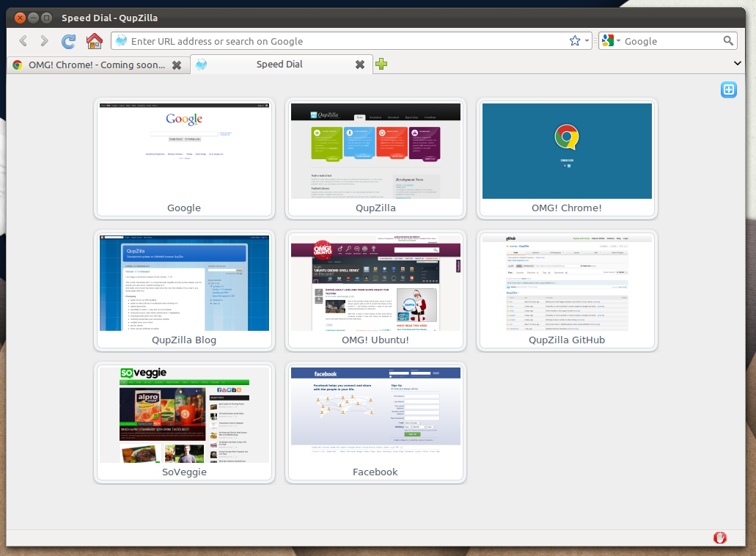756x556 pixels.
Task: Open the SoVeggie speed dial thumbnail
Action: pos(184,414)
